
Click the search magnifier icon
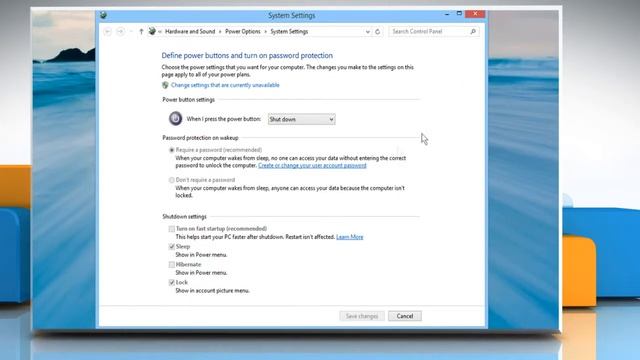pos(473,31)
